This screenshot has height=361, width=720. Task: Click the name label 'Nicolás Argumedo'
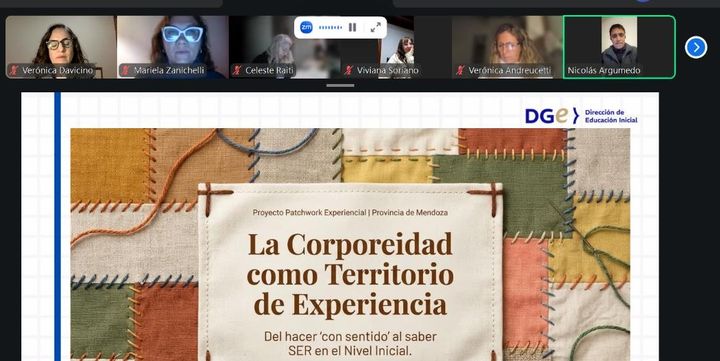[x=603, y=71]
